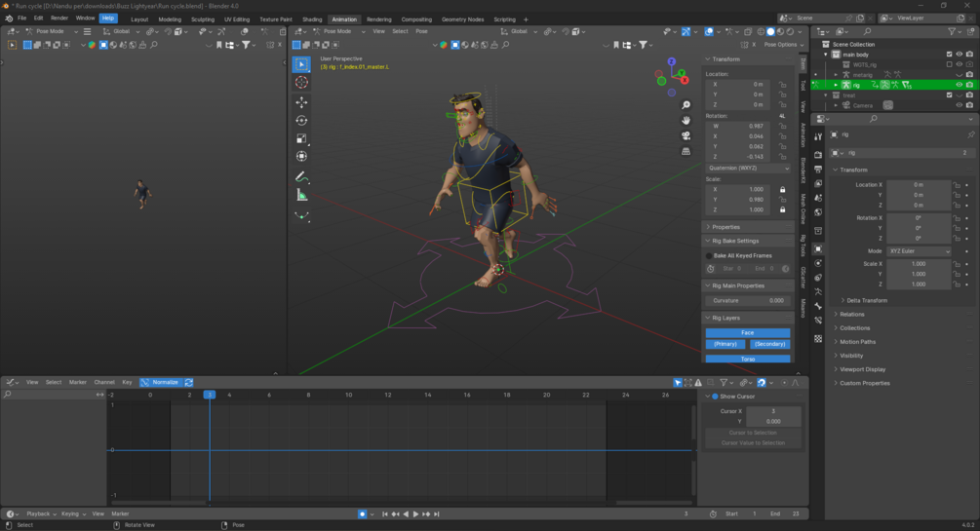Select the current frame marker at 3

point(210,395)
